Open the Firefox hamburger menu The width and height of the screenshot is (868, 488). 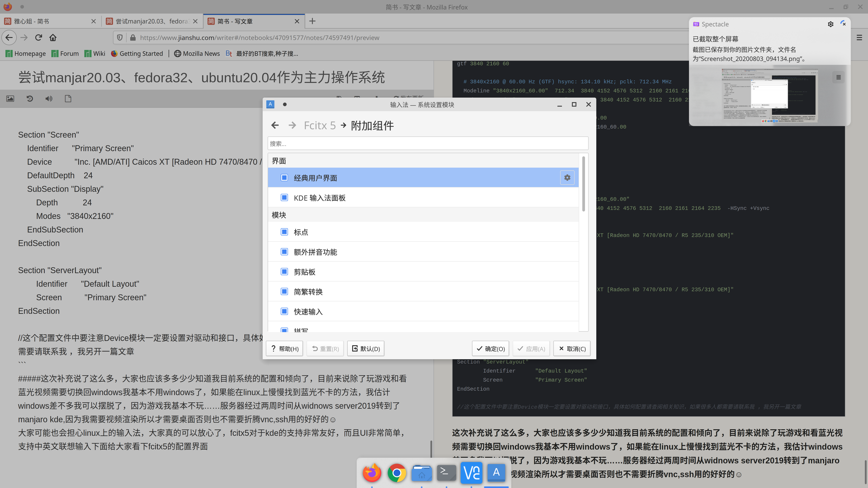click(x=859, y=37)
